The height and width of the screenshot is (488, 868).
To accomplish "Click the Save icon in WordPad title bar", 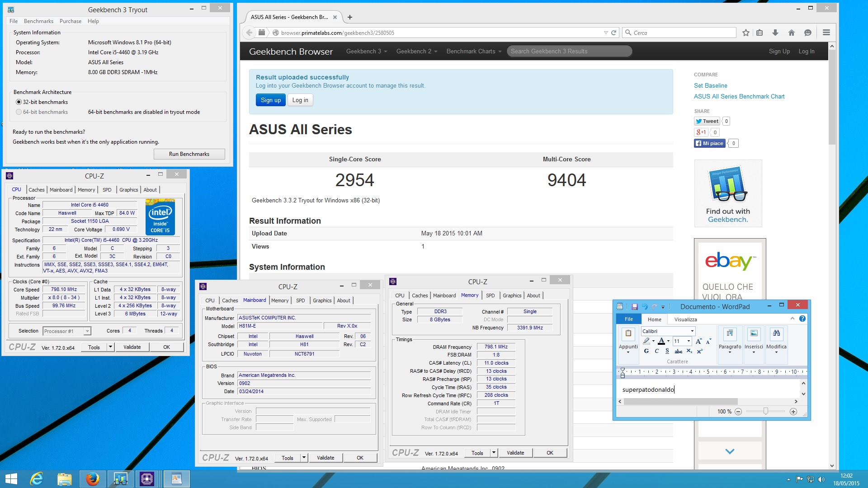I will click(x=634, y=307).
